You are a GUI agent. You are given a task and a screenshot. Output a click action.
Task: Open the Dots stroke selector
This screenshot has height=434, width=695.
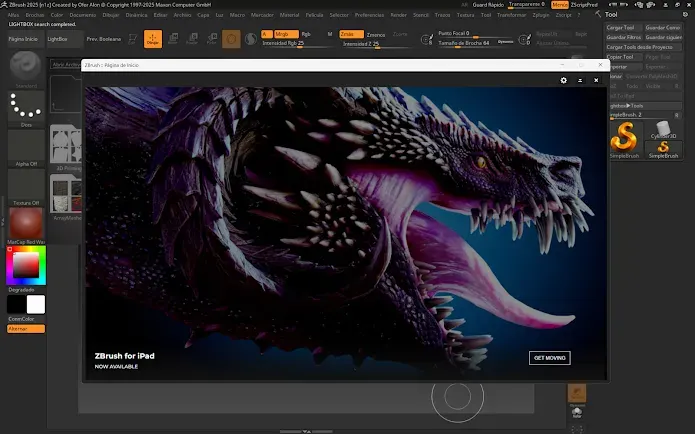tap(26, 106)
